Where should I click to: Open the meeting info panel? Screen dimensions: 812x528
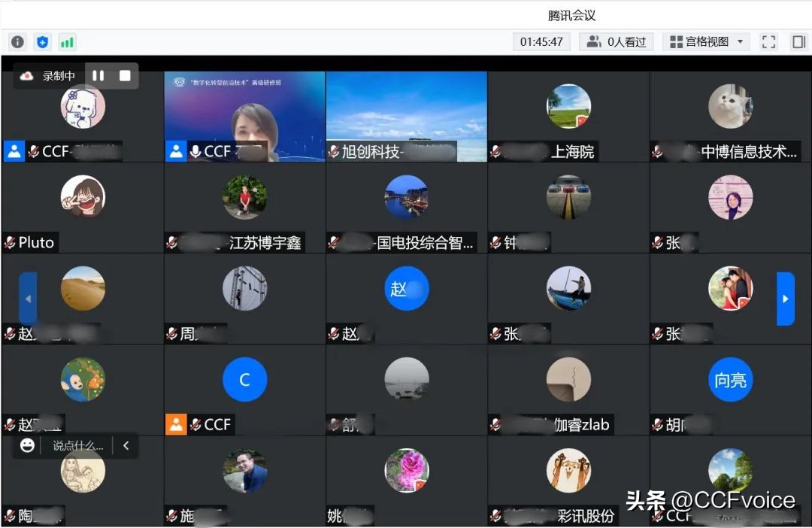17,42
